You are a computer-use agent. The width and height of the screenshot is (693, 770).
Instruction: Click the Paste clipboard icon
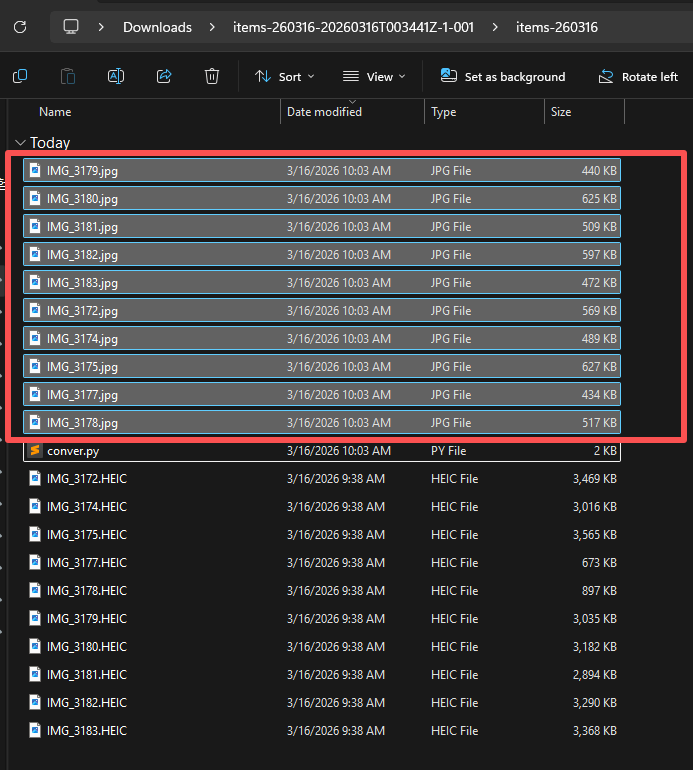(x=68, y=76)
